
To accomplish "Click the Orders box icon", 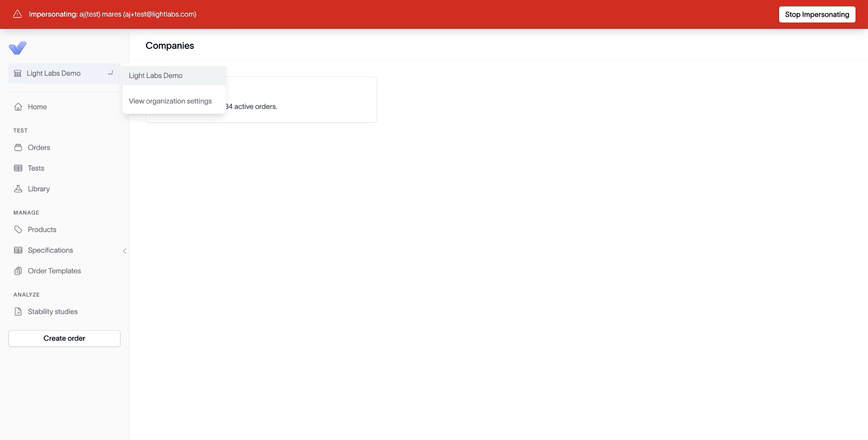I will tap(18, 147).
